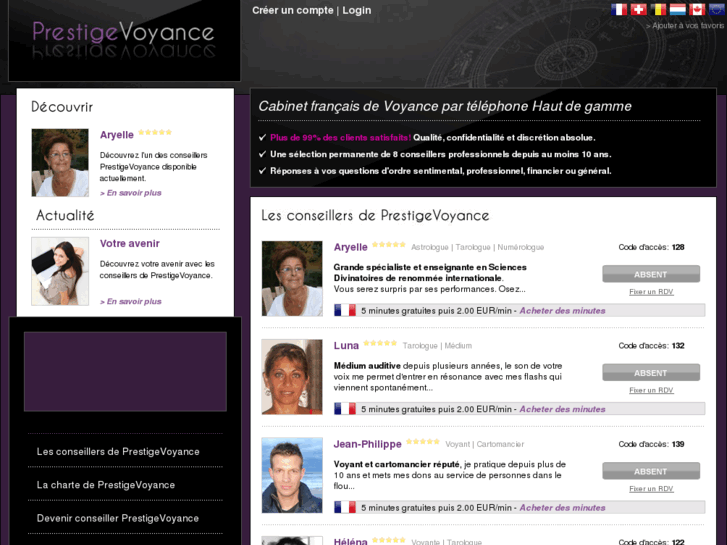Click Héléna's star rating
This screenshot has height=545, width=727.
click(x=389, y=540)
